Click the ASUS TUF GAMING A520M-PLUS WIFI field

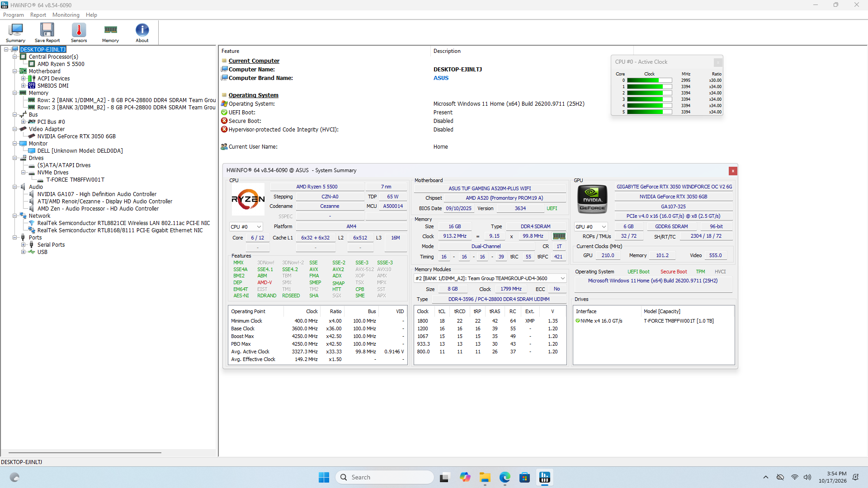pyautogui.click(x=490, y=188)
